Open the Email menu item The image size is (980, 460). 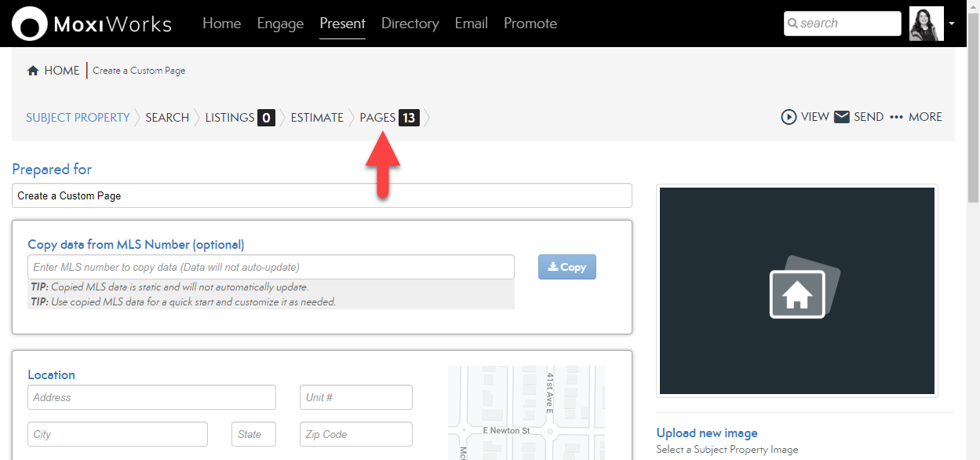click(x=472, y=24)
